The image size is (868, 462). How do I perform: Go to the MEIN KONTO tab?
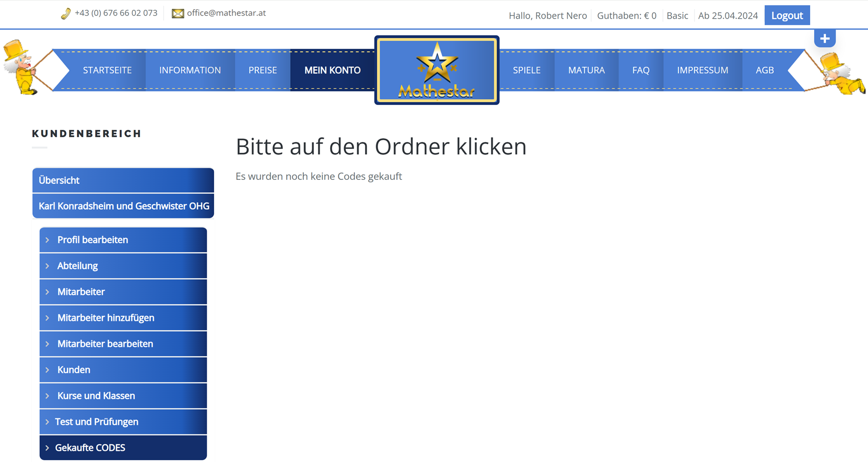(332, 70)
